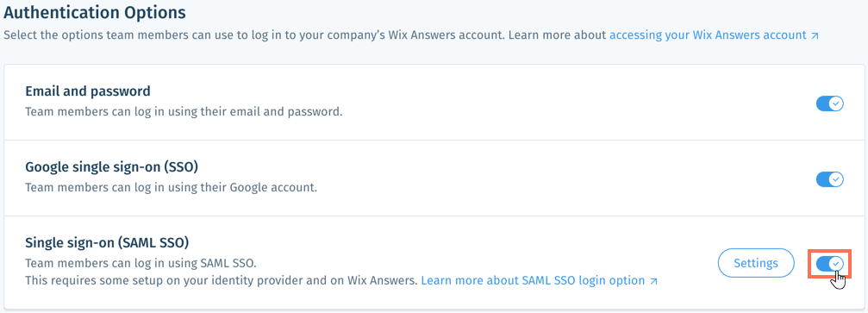Follow 'Learn more about SAML SSO login option'
The width and height of the screenshot is (868, 313).
click(533, 280)
